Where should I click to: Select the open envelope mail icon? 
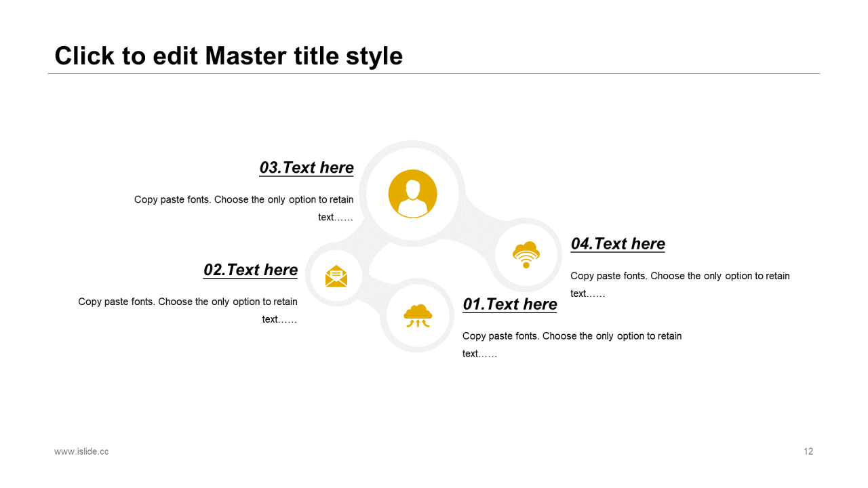click(336, 276)
